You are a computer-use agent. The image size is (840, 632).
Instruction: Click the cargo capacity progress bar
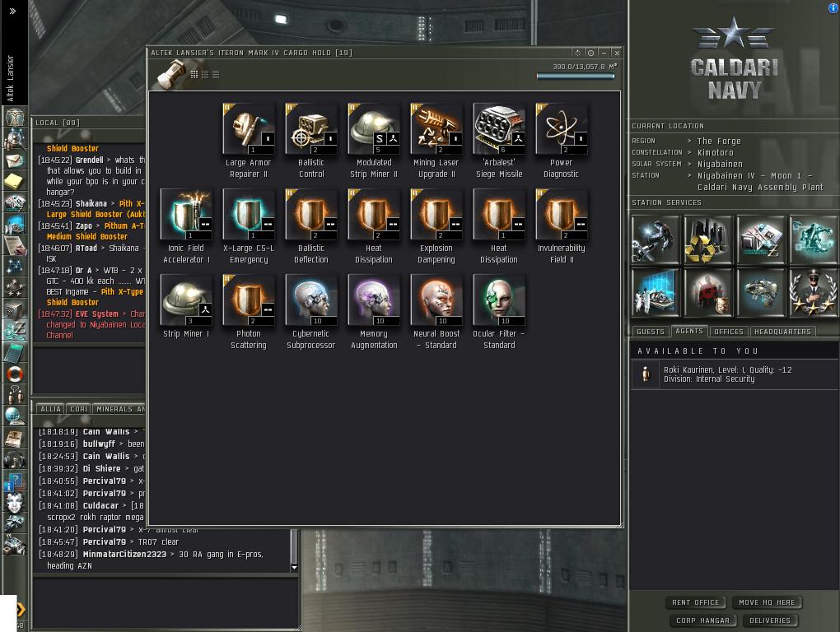click(x=576, y=76)
